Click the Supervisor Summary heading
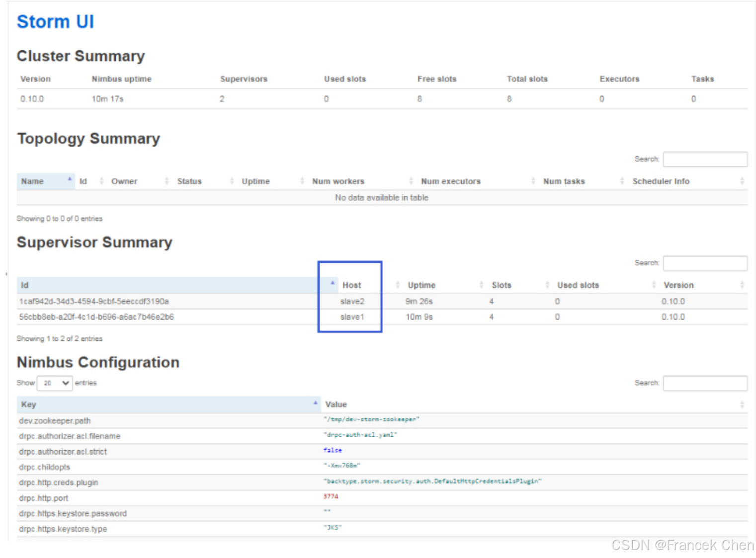Screen dimensions: 756x558 tap(94, 242)
